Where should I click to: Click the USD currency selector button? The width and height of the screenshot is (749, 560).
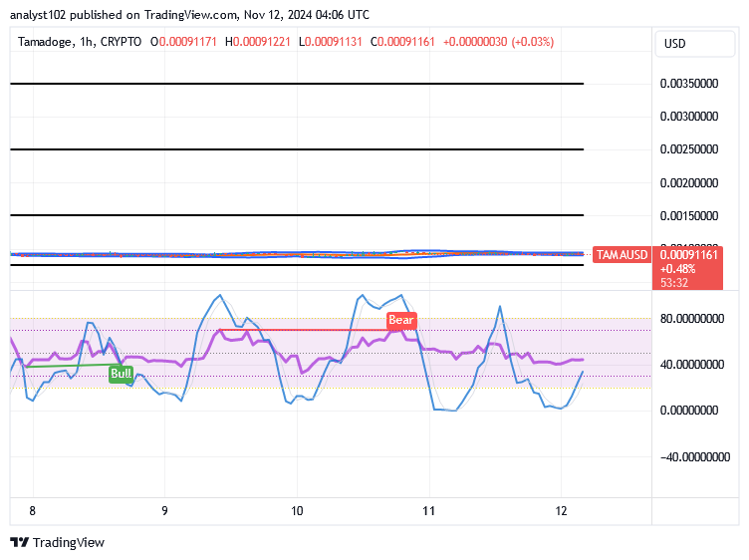[x=694, y=44]
